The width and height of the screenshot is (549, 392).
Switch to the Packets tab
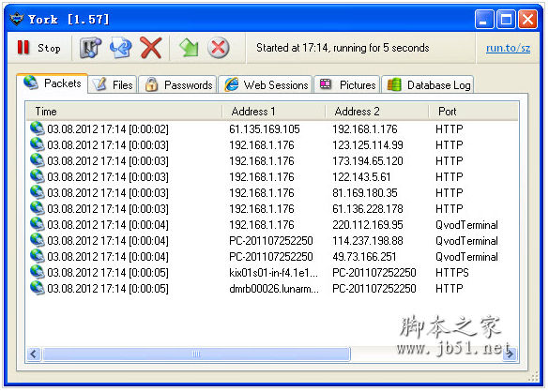(53, 83)
